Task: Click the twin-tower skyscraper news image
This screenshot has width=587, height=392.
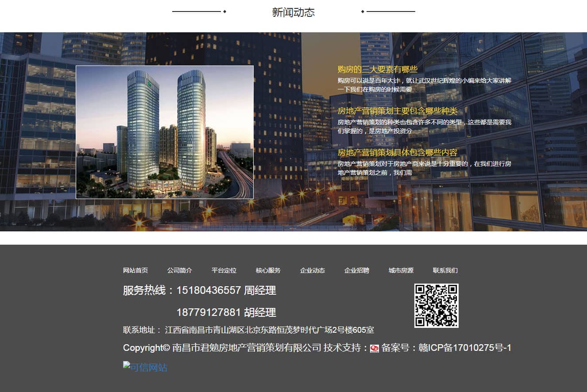Action: pyautogui.click(x=165, y=132)
